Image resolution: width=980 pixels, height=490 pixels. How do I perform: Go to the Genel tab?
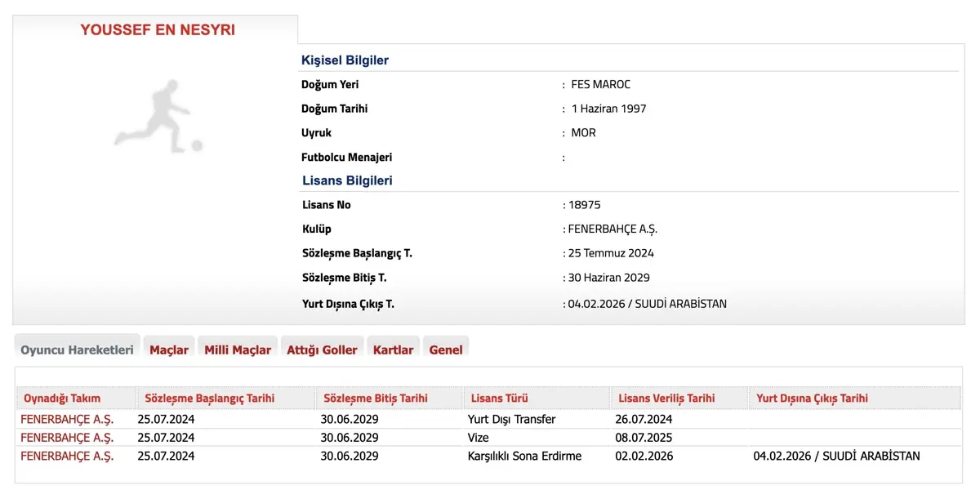pos(446,350)
